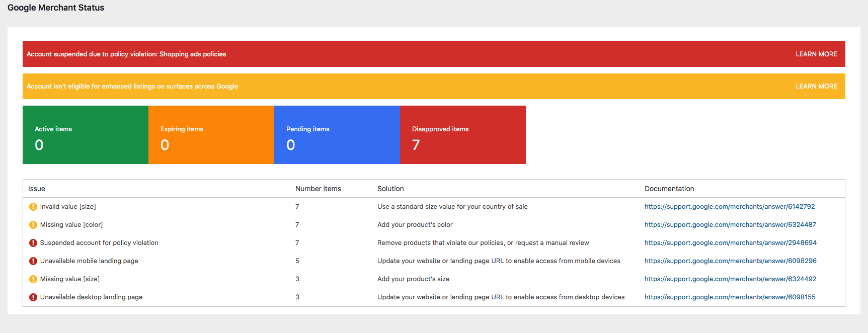Click Unavailable mobile landing page text
The width and height of the screenshot is (868, 333).
click(89, 261)
